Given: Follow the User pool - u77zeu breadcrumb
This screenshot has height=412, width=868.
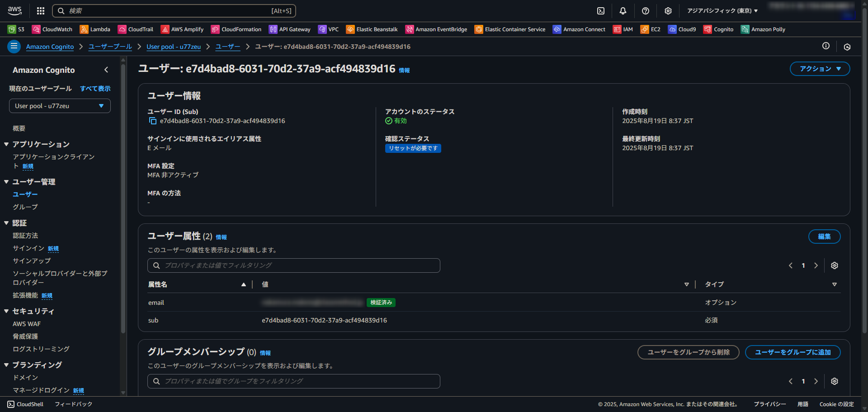Looking at the screenshot, I should 174,47.
